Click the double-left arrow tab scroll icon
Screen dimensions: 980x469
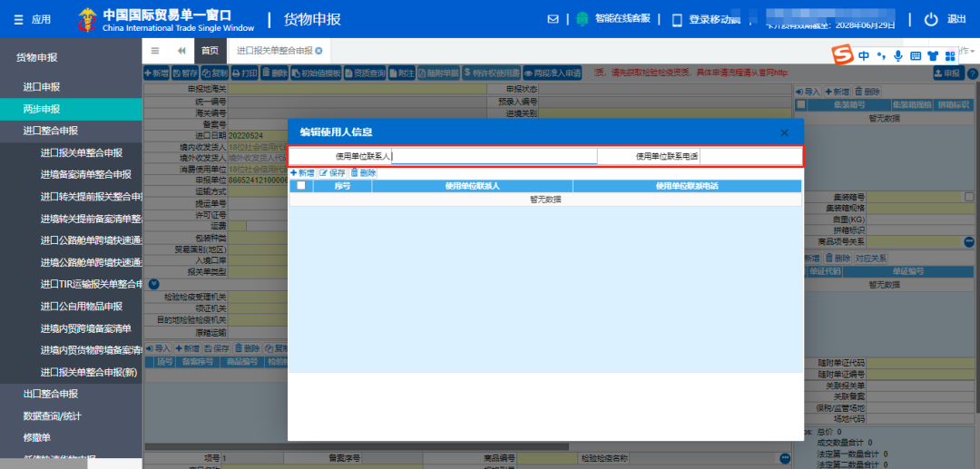tap(181, 51)
